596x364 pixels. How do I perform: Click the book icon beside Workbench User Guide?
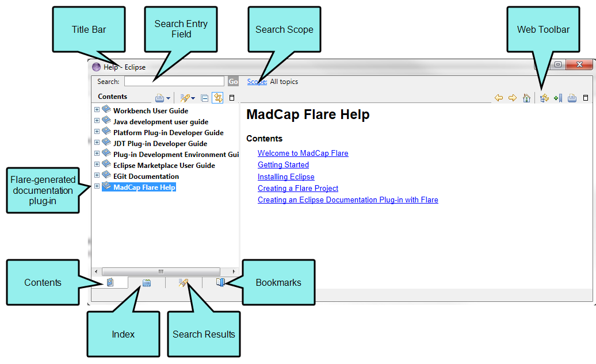pyautogui.click(x=106, y=109)
